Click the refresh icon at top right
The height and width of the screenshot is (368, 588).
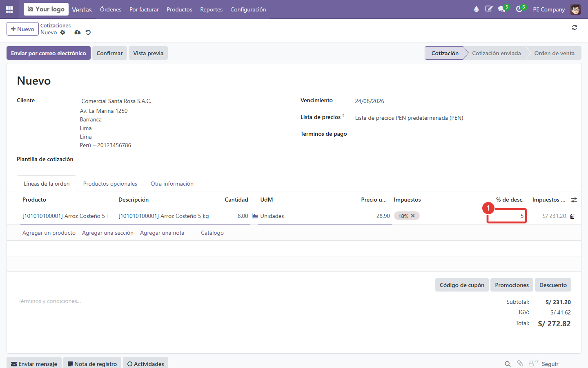575,27
